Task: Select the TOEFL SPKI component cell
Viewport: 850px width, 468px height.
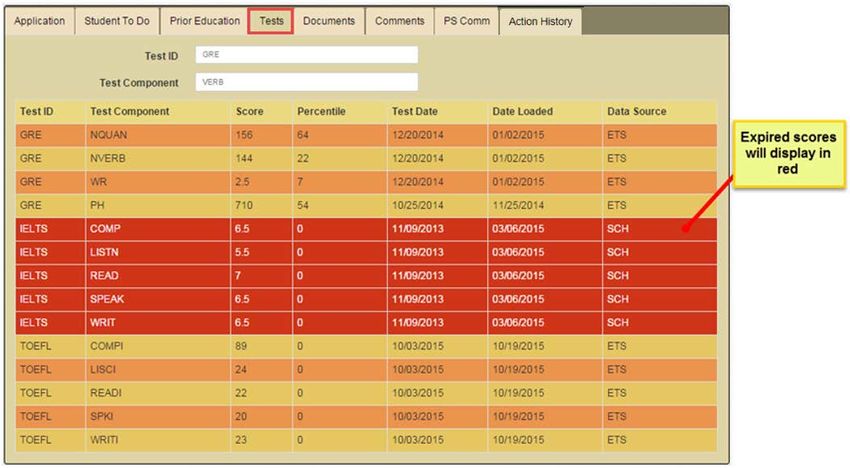Action: [x=158, y=416]
